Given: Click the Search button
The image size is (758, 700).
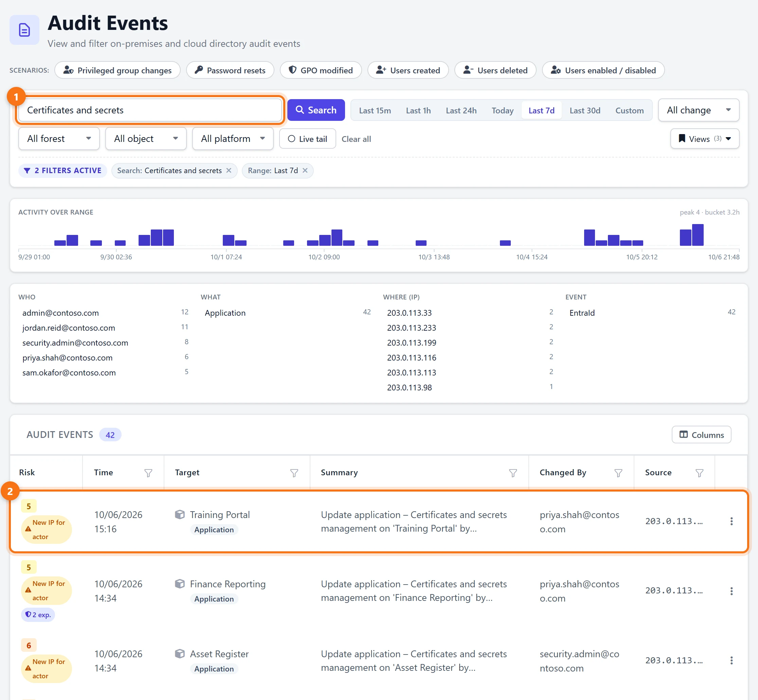Looking at the screenshot, I should pyautogui.click(x=316, y=110).
